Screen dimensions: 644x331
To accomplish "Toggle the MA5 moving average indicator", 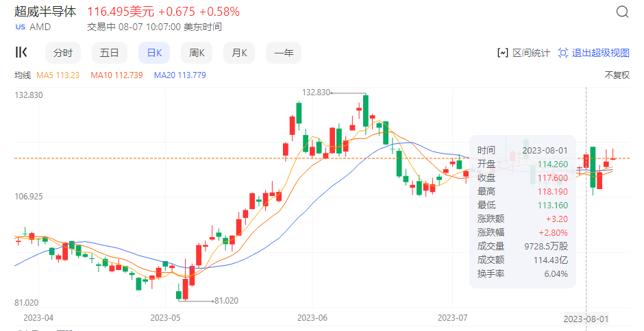I will [58, 75].
